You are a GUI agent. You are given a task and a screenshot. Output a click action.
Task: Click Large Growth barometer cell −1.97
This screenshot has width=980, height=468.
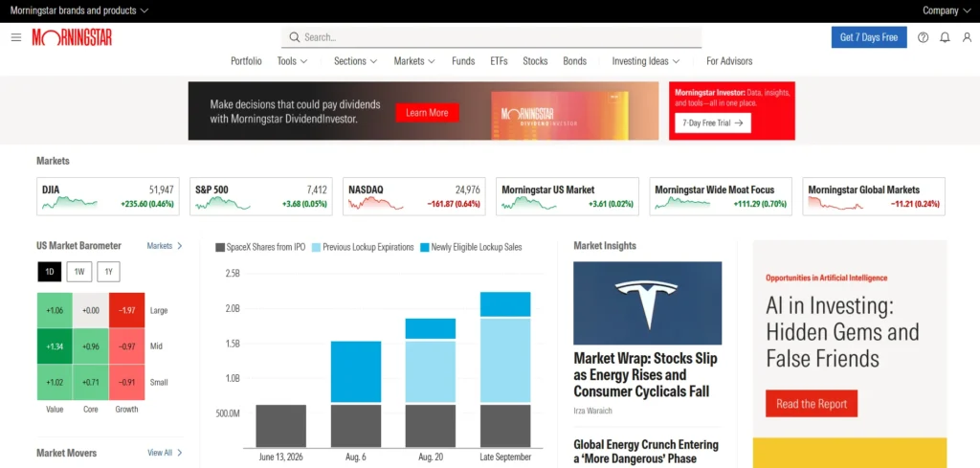pyautogui.click(x=127, y=310)
